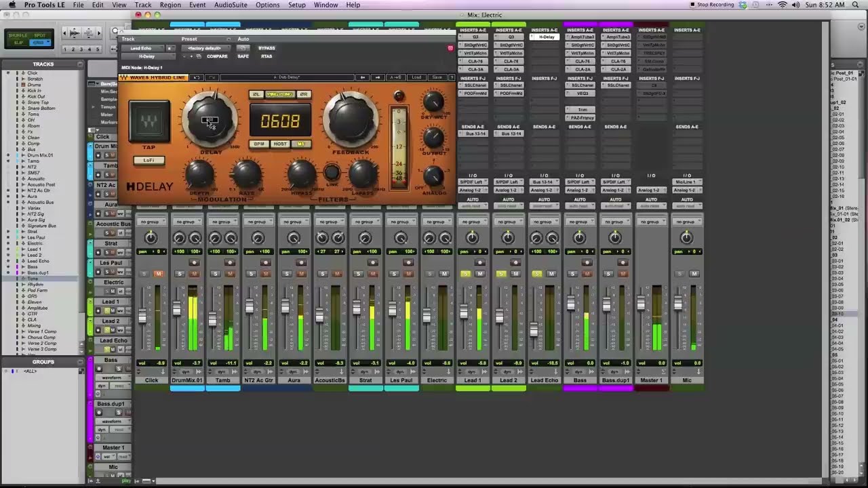This screenshot has width=868, height=488.
Task: Click the Delay time knob
Action: click(210, 119)
